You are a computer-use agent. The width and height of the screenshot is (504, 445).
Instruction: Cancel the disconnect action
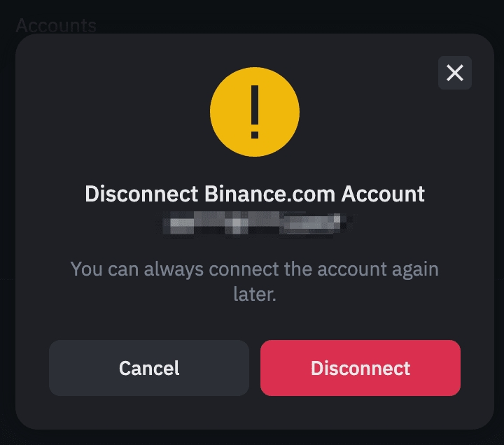(x=149, y=368)
